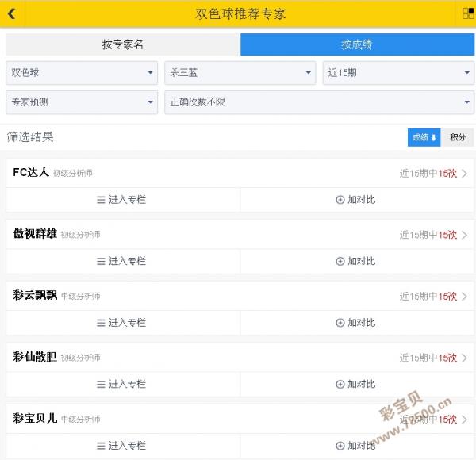
Task: Click expert name 彩宝贝儿
Action: click(x=35, y=419)
